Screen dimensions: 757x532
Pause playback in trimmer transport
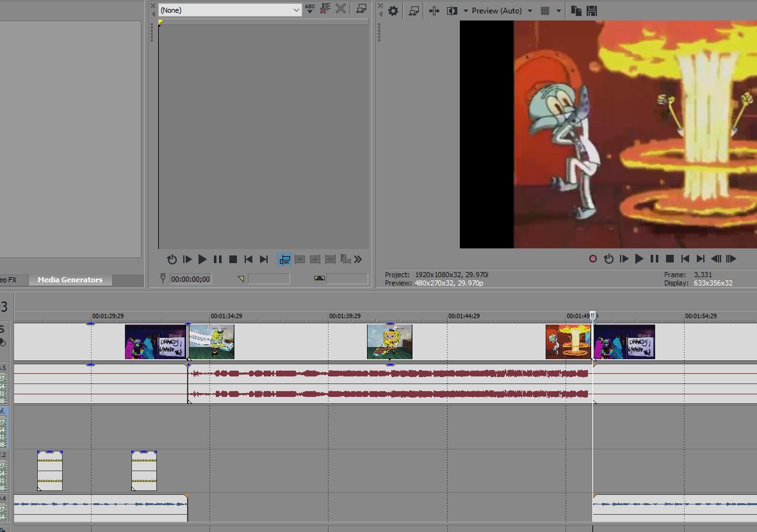218,259
